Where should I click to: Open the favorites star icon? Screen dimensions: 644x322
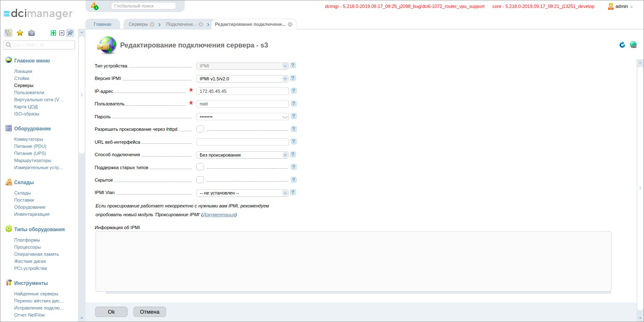tap(20, 32)
